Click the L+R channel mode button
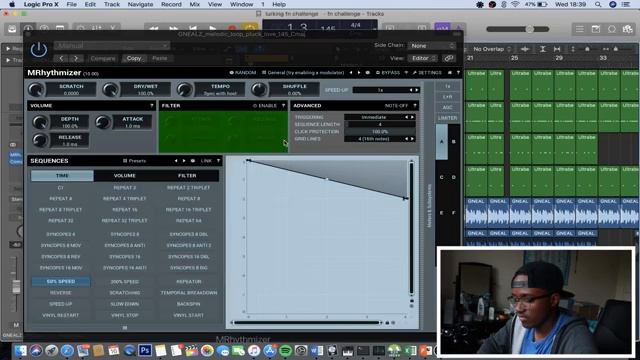This screenshot has height=360, width=640. [x=448, y=97]
